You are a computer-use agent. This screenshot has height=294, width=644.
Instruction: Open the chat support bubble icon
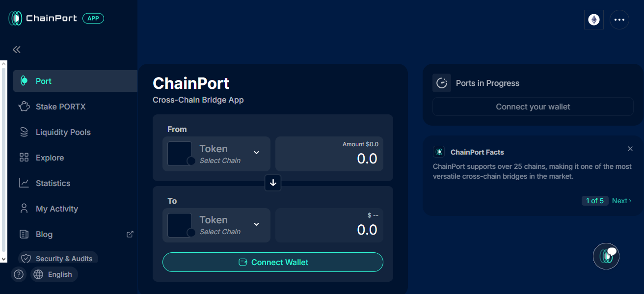[606, 256]
